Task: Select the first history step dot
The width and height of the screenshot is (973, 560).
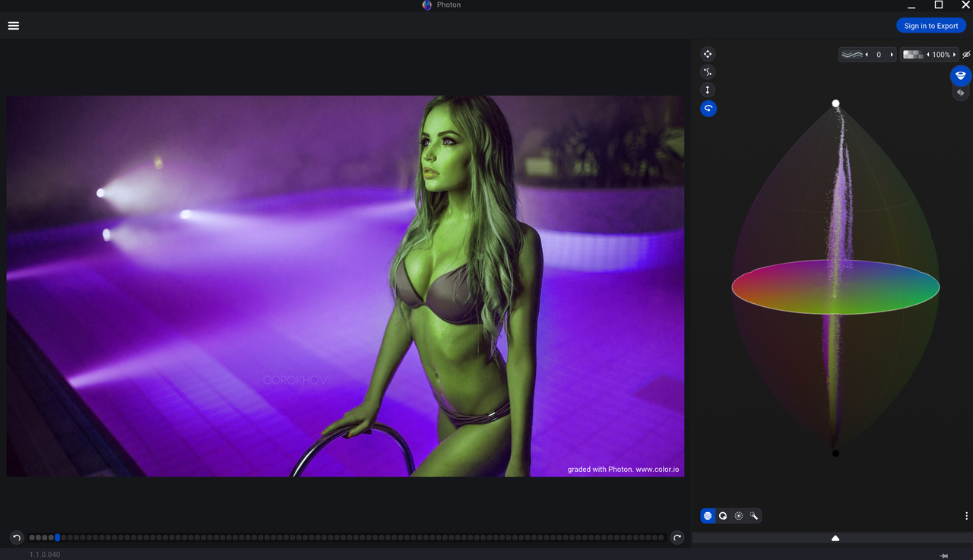Action: pyautogui.click(x=32, y=537)
